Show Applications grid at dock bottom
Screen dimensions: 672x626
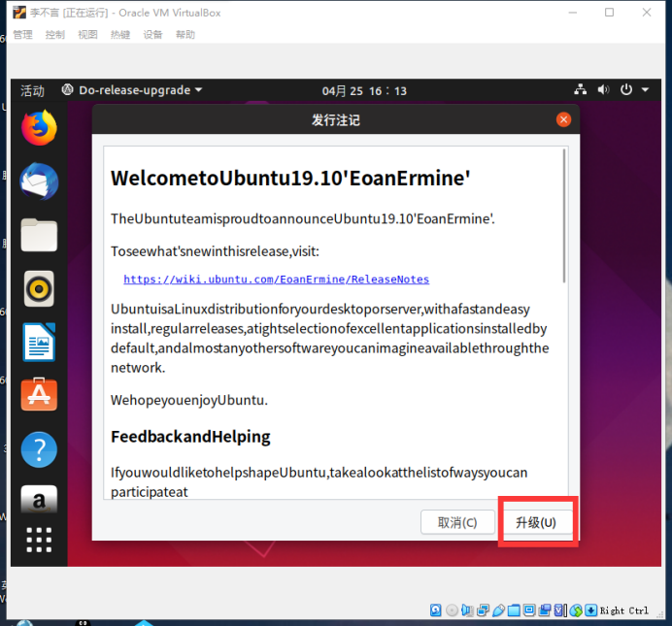pyautogui.click(x=39, y=540)
